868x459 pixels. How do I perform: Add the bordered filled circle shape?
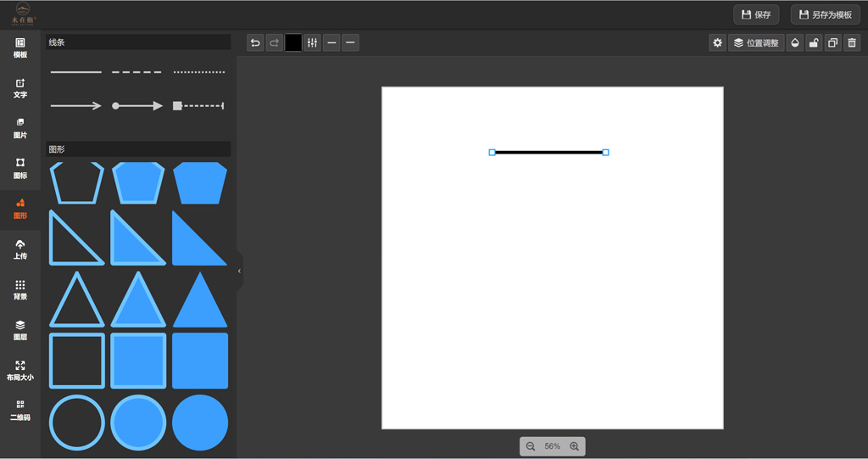138,423
